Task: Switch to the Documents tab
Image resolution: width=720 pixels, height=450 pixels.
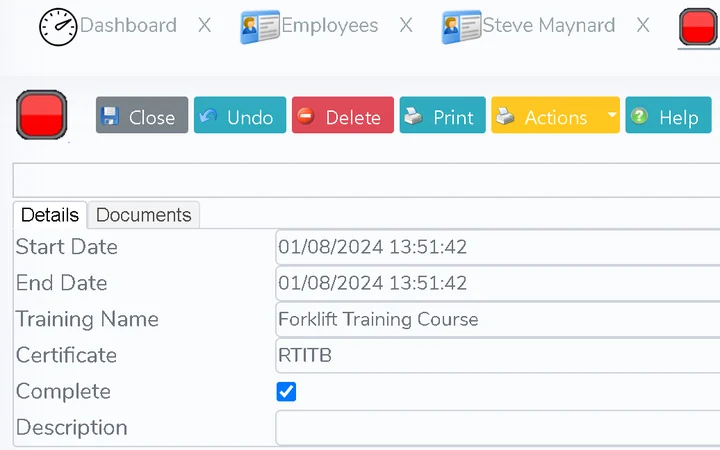Action: coord(144,215)
